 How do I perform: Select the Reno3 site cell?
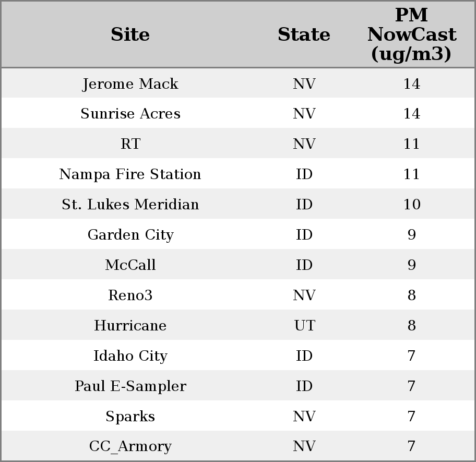[x=130, y=295]
